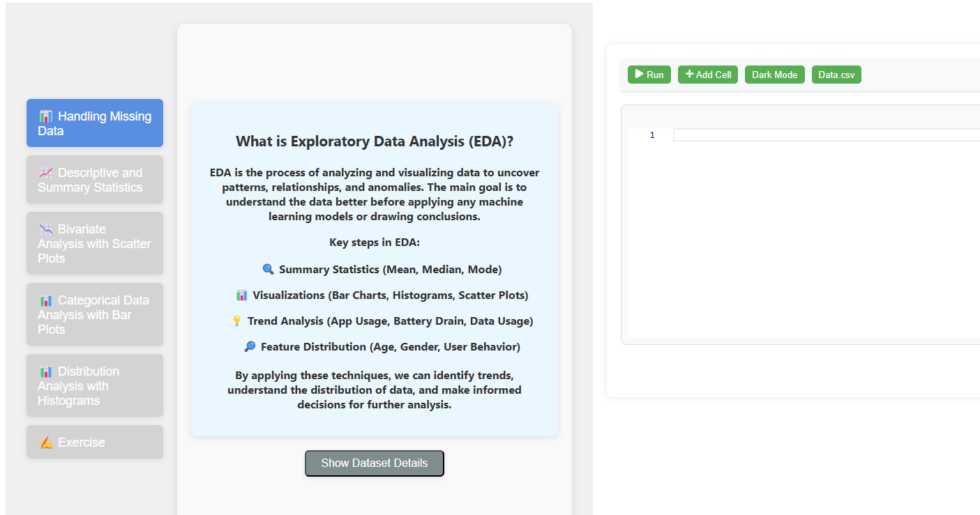
Task: Click the play icon on Run button
Action: (x=639, y=74)
